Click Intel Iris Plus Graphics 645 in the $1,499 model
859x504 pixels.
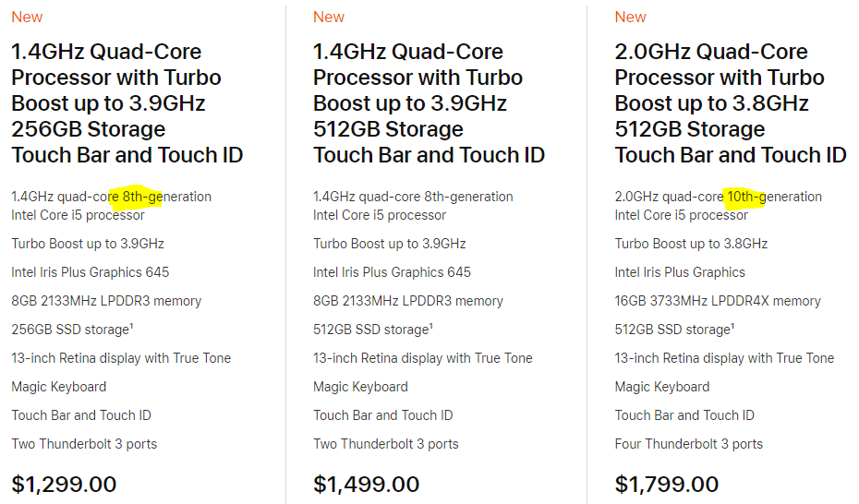392,272
